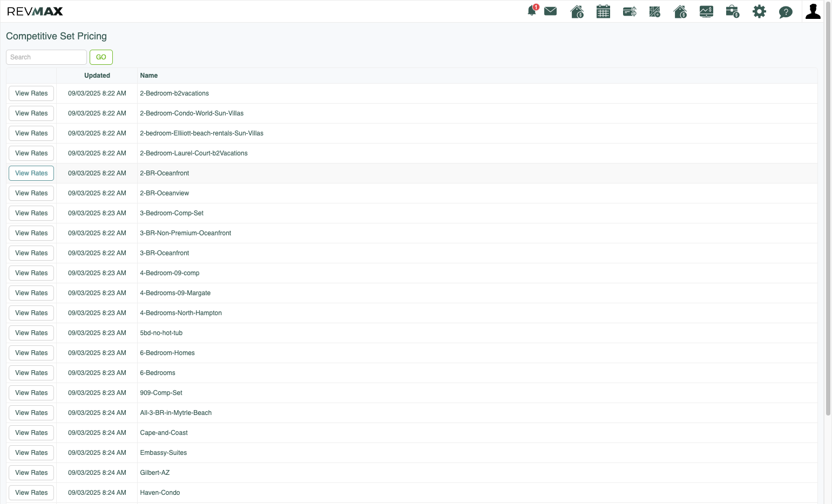Open the help question bubble icon

click(x=786, y=12)
